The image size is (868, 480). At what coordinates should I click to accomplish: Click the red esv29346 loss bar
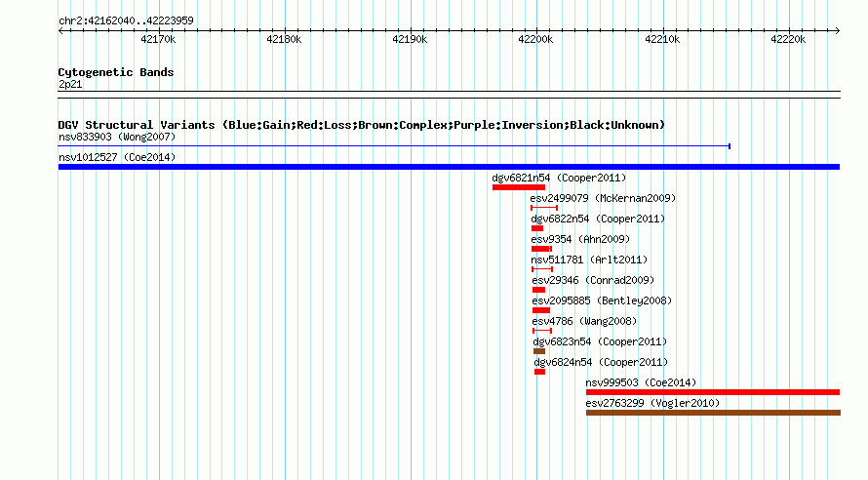[538, 290]
